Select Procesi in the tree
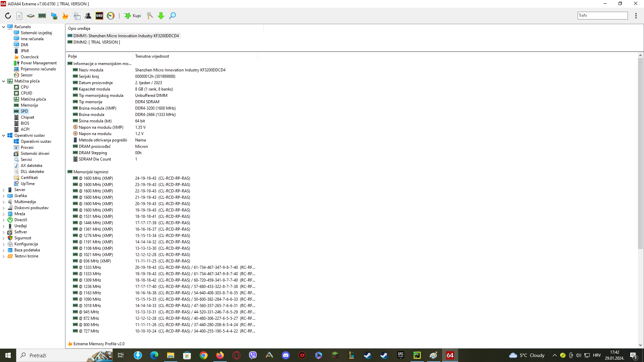The image size is (644, 362). pyautogui.click(x=27, y=147)
